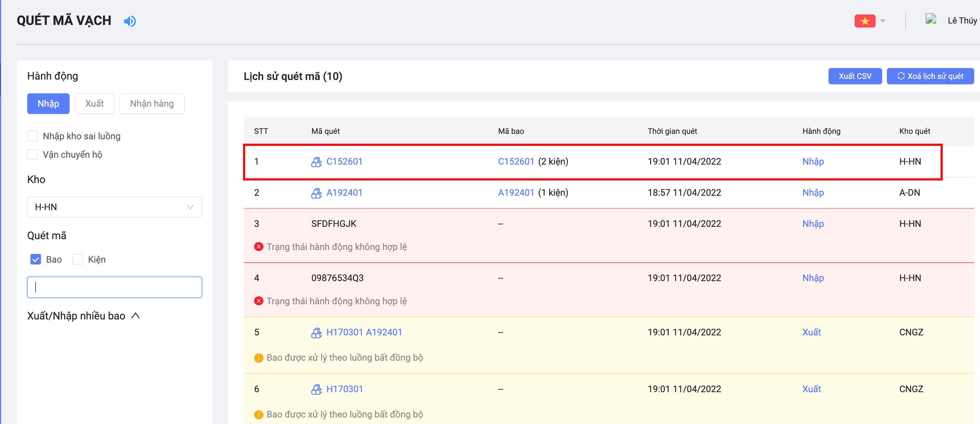This screenshot has height=424, width=980.
Task: Click the scanned code 09876534Q3
Action: point(337,278)
